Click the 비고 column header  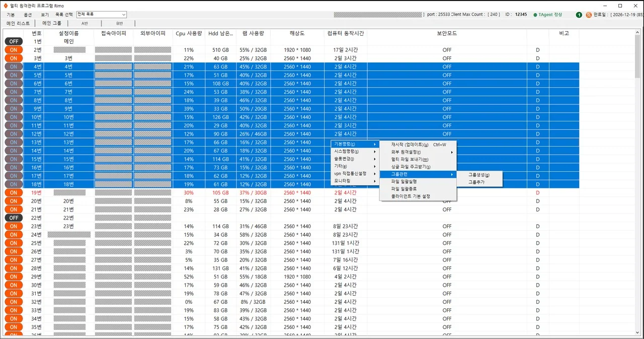[564, 33]
